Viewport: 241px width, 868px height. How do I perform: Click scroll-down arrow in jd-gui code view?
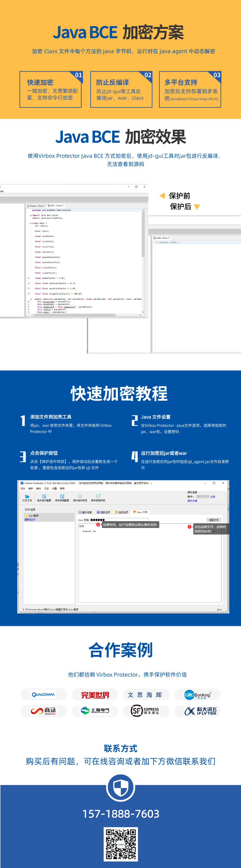tap(143, 312)
